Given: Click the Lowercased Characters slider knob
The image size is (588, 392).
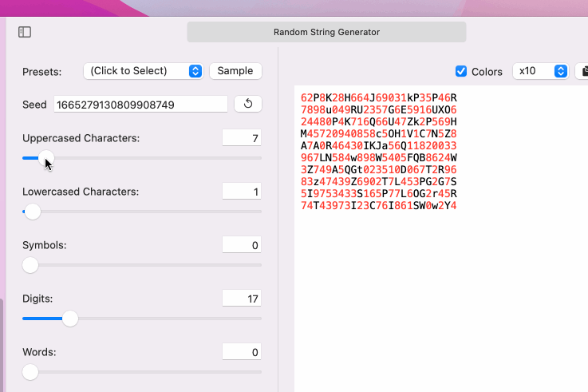Looking at the screenshot, I should [x=33, y=212].
